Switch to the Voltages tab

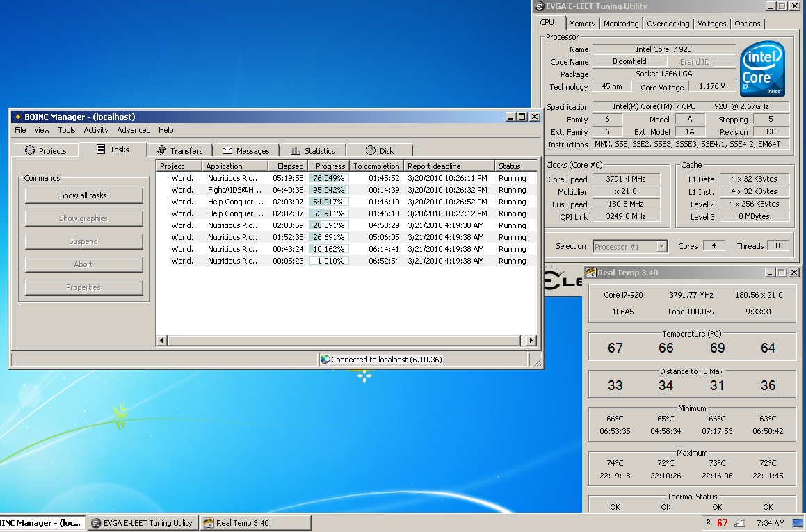click(x=711, y=24)
